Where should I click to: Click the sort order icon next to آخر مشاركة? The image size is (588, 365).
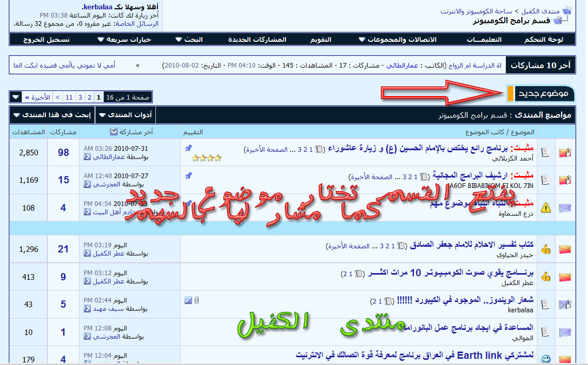tap(114, 132)
